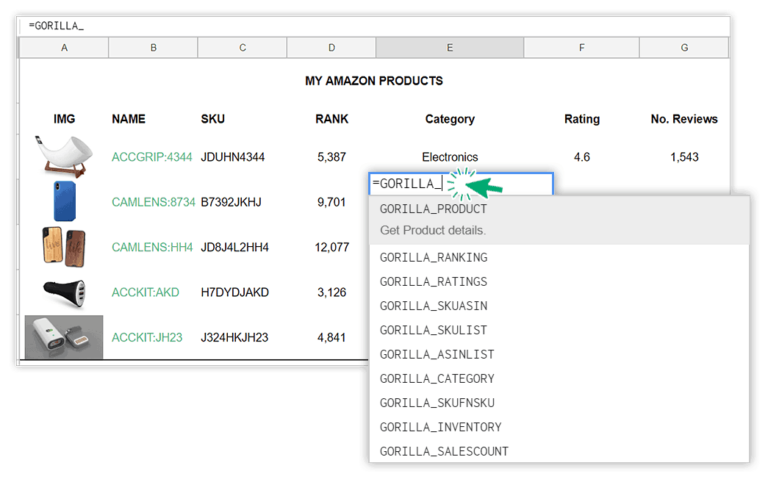Click the 4.6 rating cell
Viewport: 768px width, 482px height.
point(582,157)
